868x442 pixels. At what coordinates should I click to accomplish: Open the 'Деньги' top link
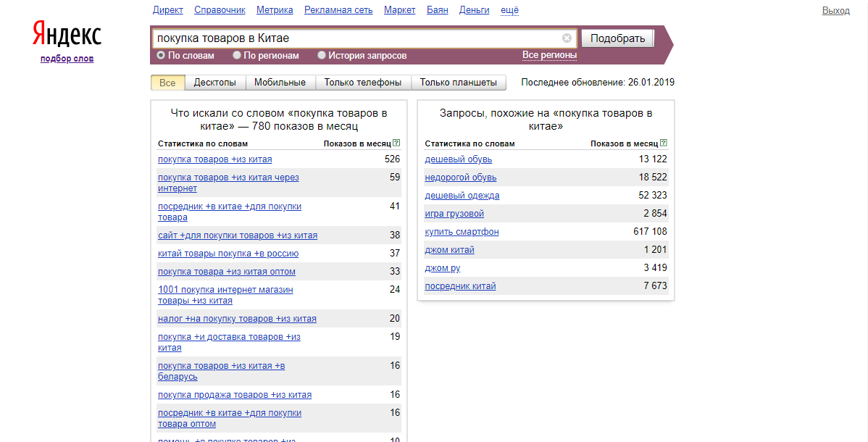tap(475, 10)
